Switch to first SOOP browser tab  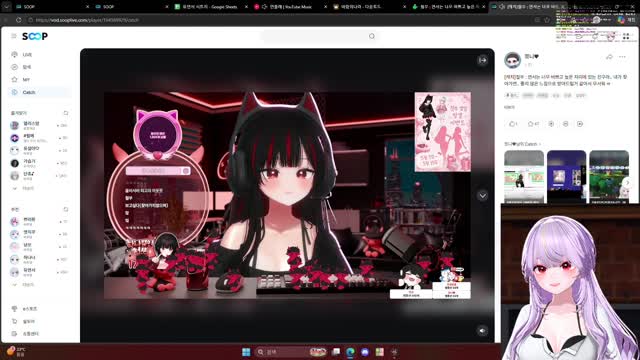pos(51,7)
